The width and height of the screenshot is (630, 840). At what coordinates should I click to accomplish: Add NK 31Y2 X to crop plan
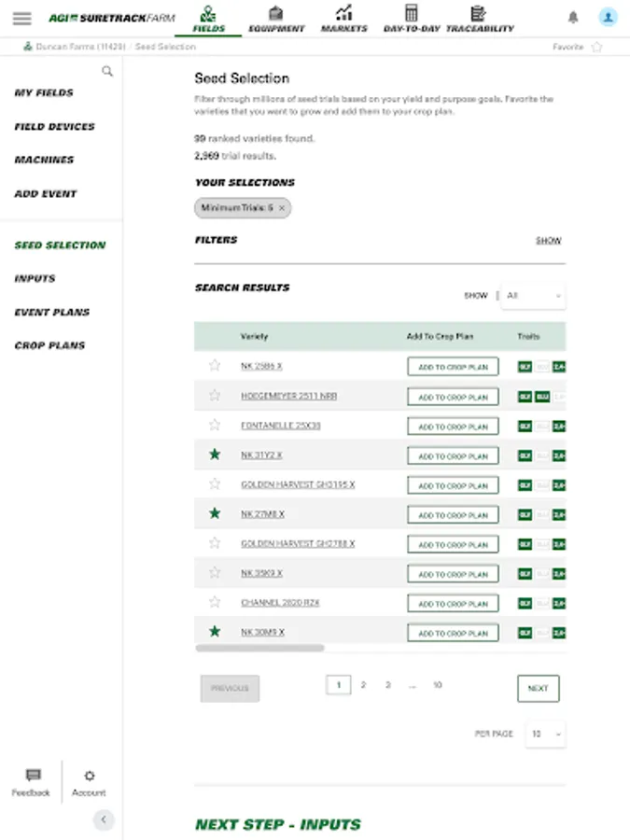tap(453, 455)
